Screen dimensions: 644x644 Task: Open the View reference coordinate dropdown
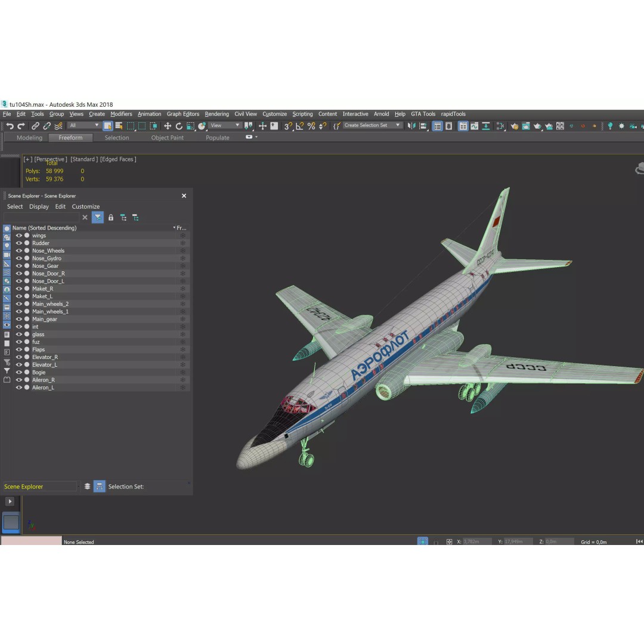tap(225, 125)
